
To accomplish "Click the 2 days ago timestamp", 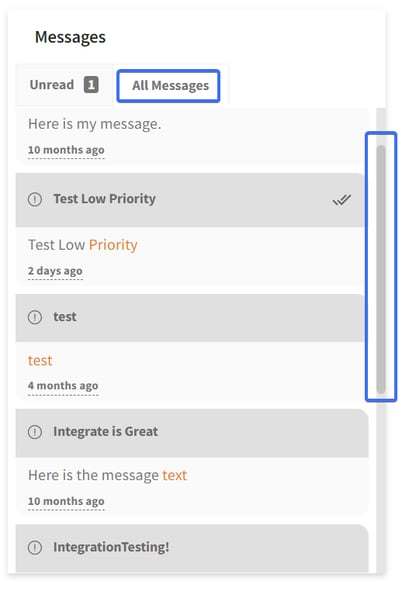I will click(x=55, y=271).
